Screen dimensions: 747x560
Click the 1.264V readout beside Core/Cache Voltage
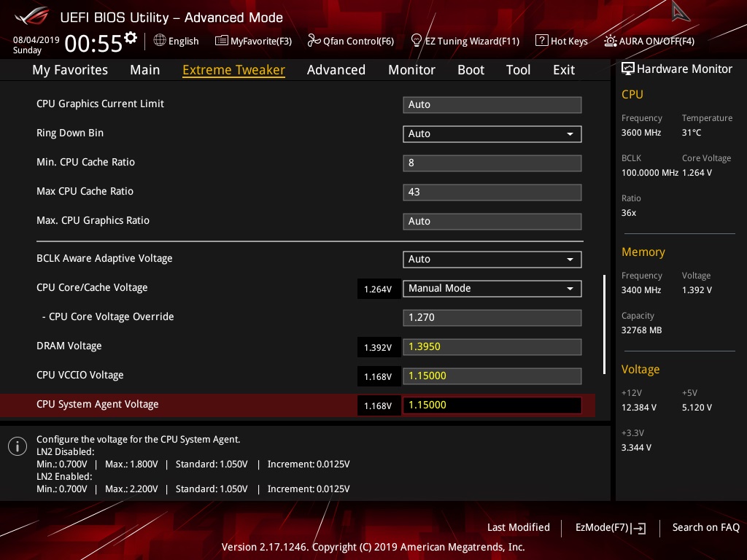378,289
